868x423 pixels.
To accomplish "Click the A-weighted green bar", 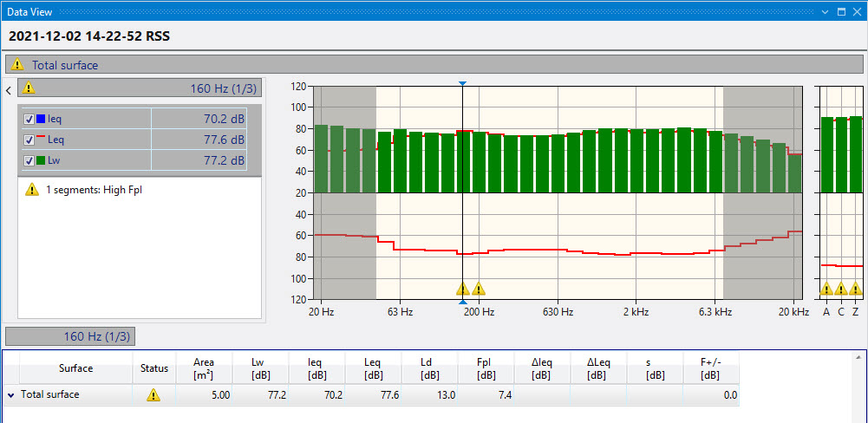I will pos(826,155).
